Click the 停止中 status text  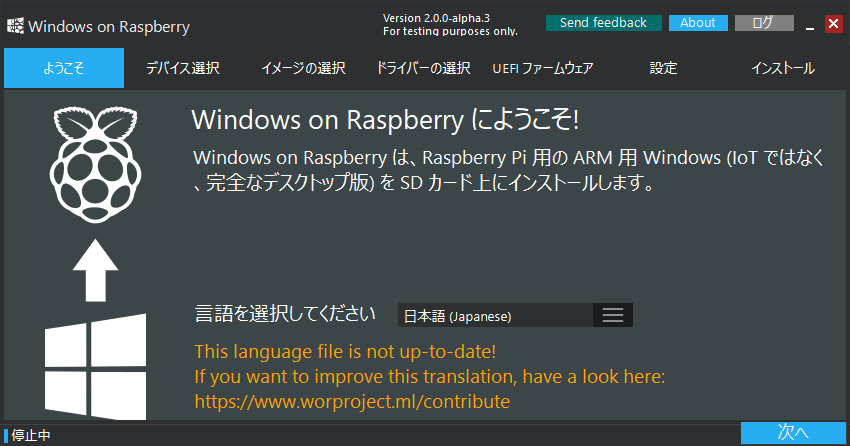pyautogui.click(x=31, y=435)
